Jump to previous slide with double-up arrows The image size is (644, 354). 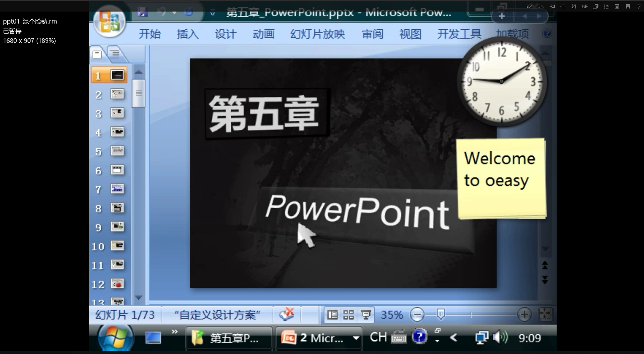pyautogui.click(x=545, y=265)
